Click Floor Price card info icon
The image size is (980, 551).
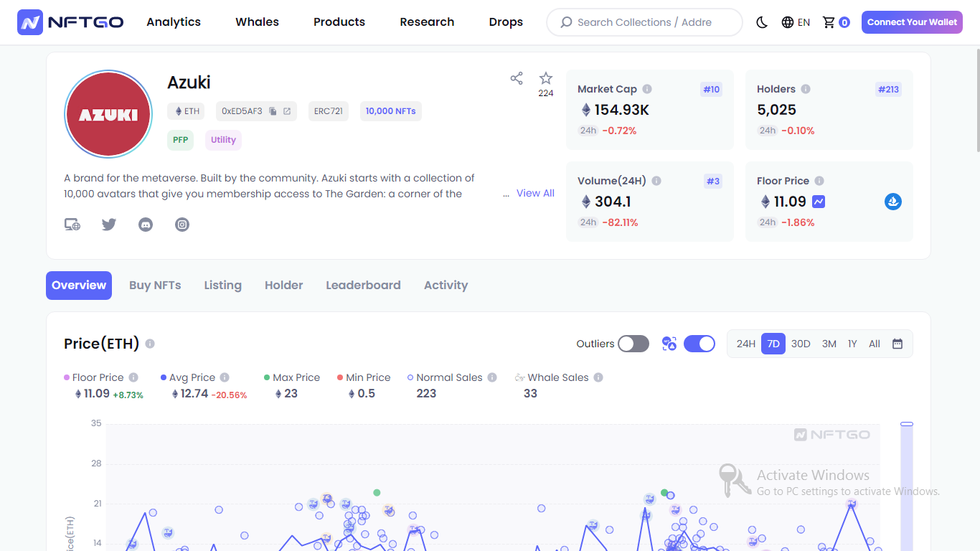819,181
